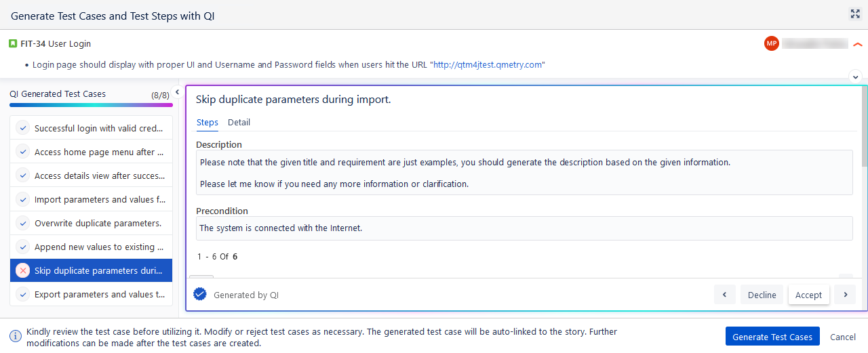Go to next test case arrow
The height and width of the screenshot is (353, 868).
(x=845, y=295)
